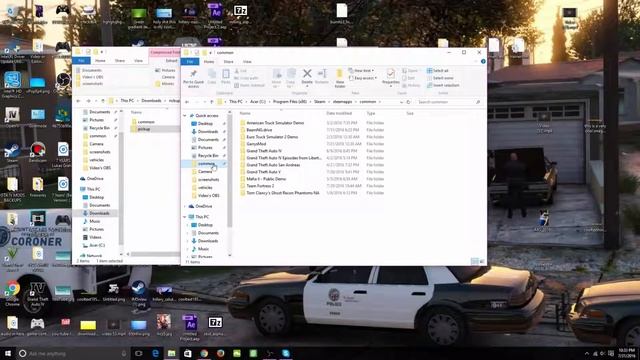Image resolution: width=640 pixels, height=360 pixels.
Task: Click the Copy icon in the ribbon
Action: 212,76
